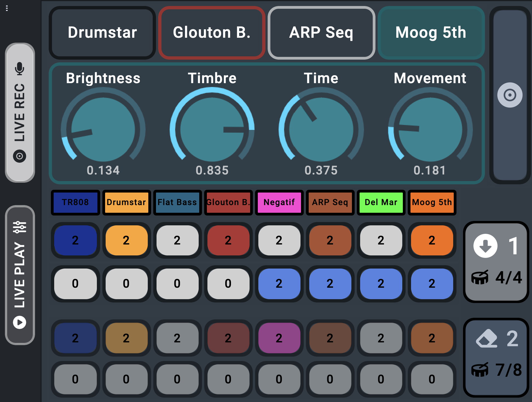Select the Moog 5th tab at top
532x402 pixels.
click(431, 33)
